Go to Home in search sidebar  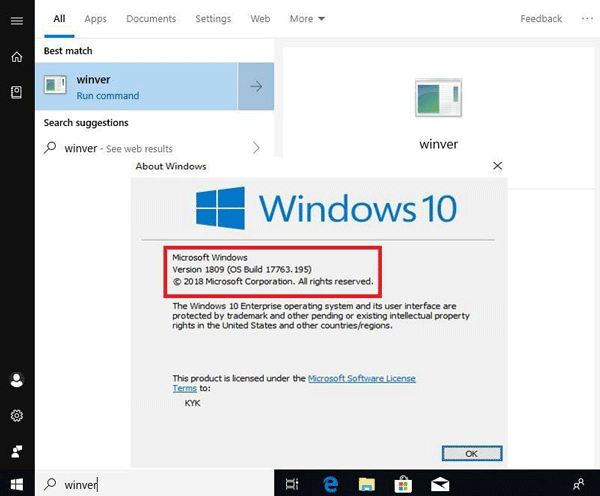click(16, 57)
